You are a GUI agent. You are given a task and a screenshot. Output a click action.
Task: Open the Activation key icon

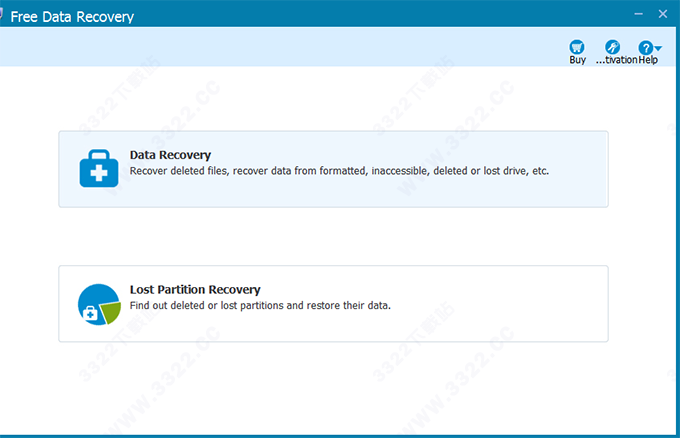pos(612,47)
